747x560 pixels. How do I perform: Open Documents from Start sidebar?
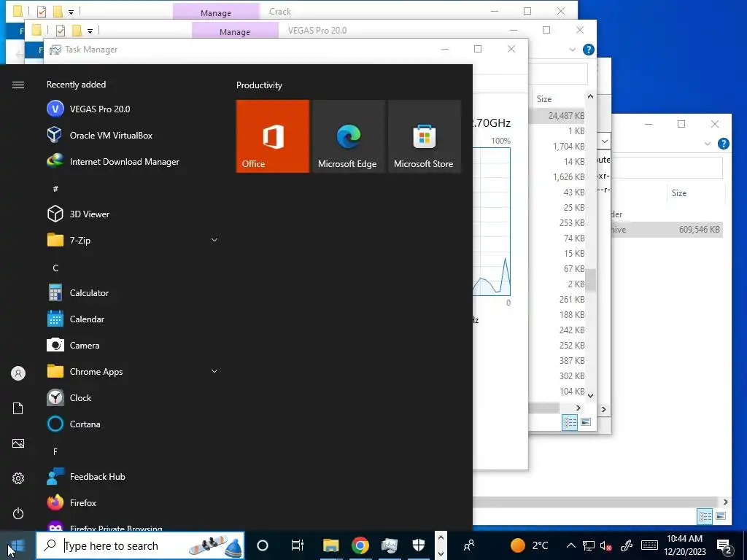click(x=18, y=408)
